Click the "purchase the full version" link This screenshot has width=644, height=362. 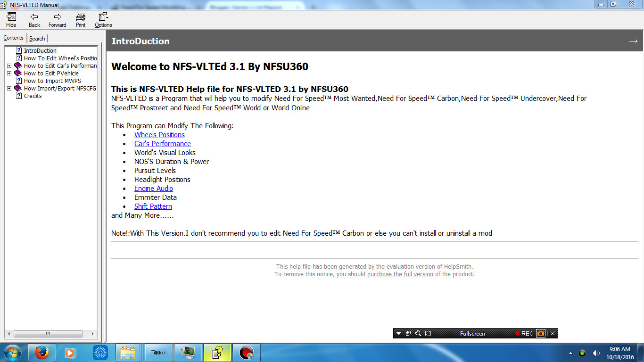400,274
